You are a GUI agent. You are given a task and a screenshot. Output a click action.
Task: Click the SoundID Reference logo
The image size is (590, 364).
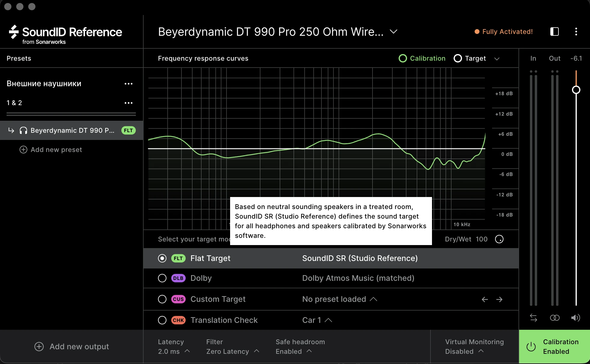[x=65, y=35]
